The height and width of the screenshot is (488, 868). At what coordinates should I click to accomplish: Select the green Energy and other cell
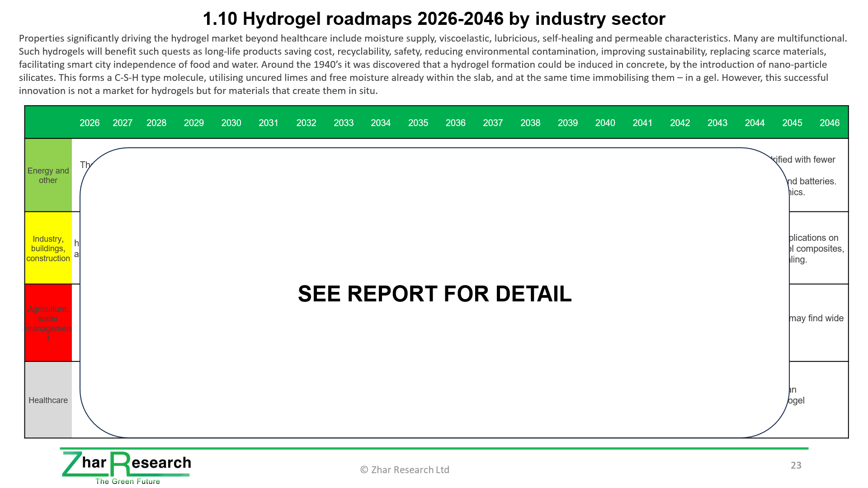click(48, 175)
